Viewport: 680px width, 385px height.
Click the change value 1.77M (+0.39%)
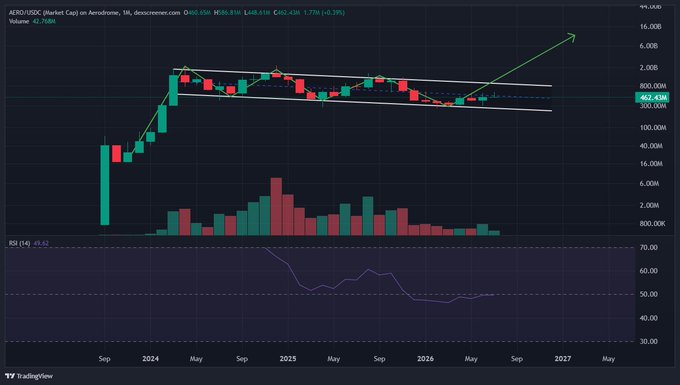point(324,13)
